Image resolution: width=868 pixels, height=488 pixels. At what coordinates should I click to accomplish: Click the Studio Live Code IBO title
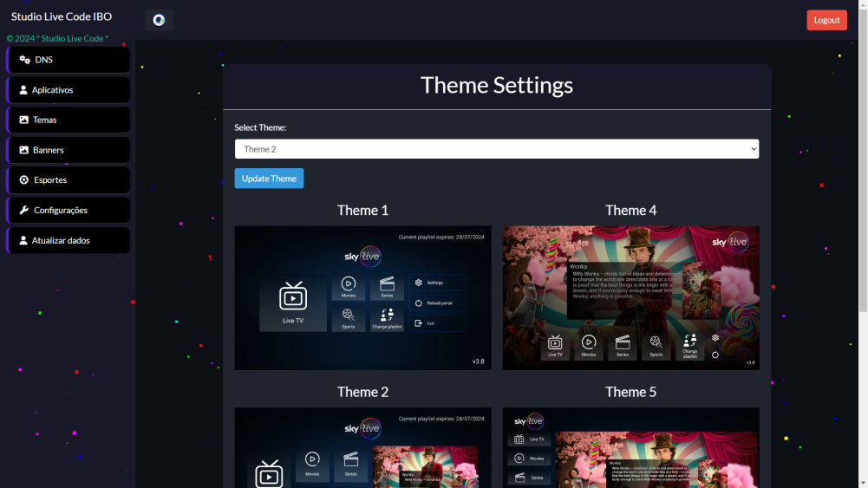(62, 16)
